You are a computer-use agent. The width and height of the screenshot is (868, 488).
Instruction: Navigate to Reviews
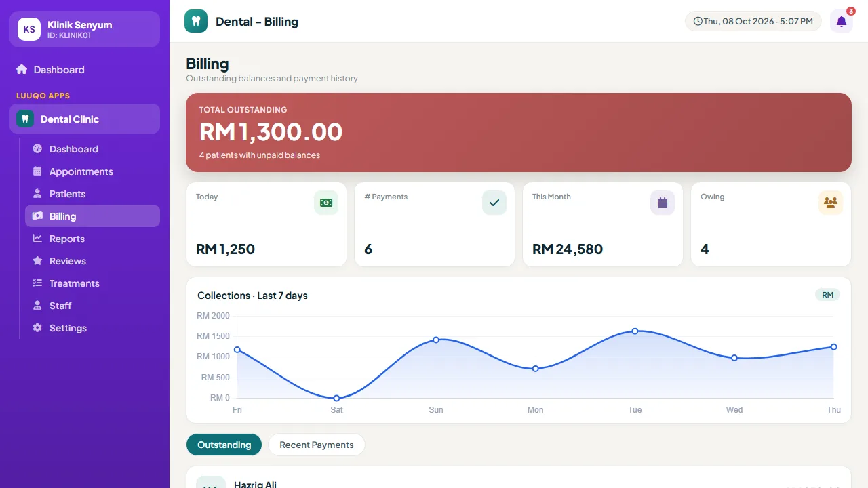(x=92, y=261)
